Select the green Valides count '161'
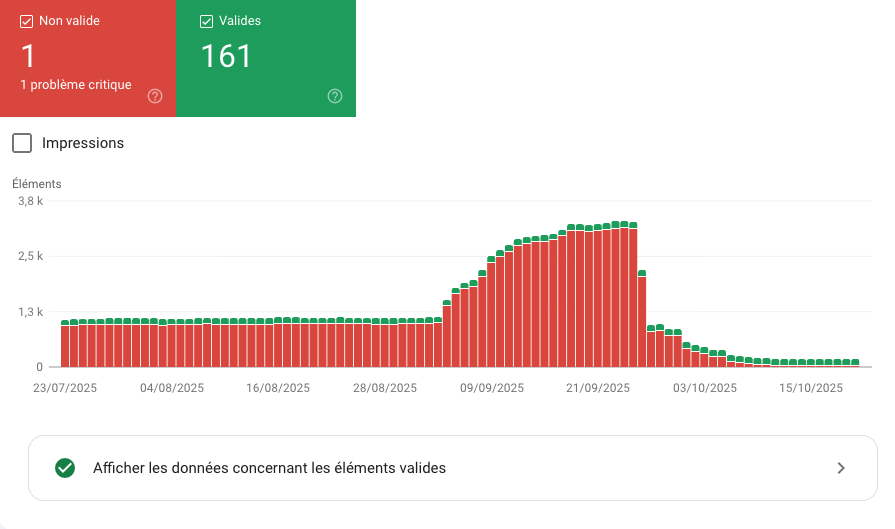895x529 pixels. [x=226, y=56]
